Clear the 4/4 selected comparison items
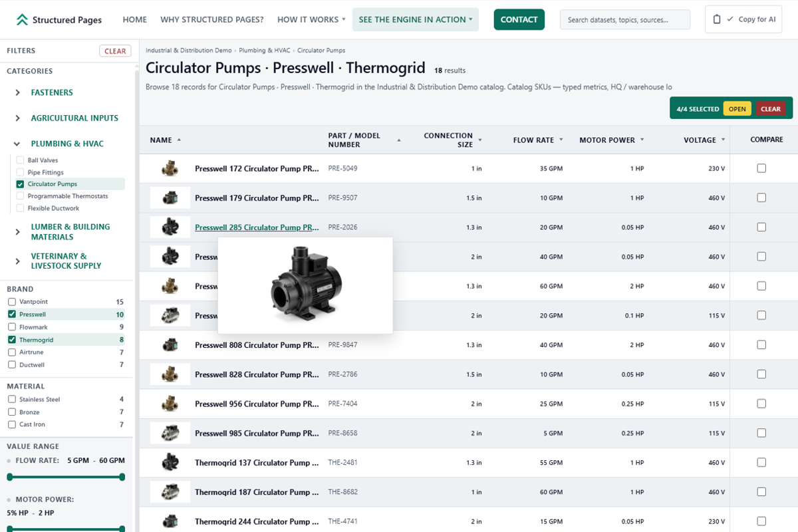 click(771, 109)
